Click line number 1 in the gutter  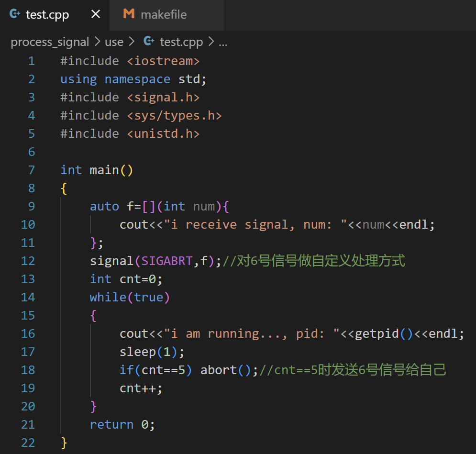tap(32, 61)
